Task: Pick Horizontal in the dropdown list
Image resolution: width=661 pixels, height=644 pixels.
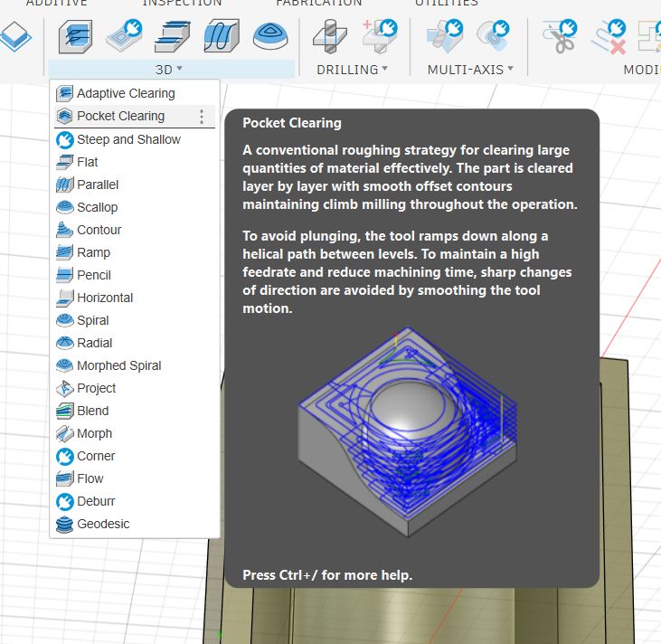Action: tap(134, 298)
